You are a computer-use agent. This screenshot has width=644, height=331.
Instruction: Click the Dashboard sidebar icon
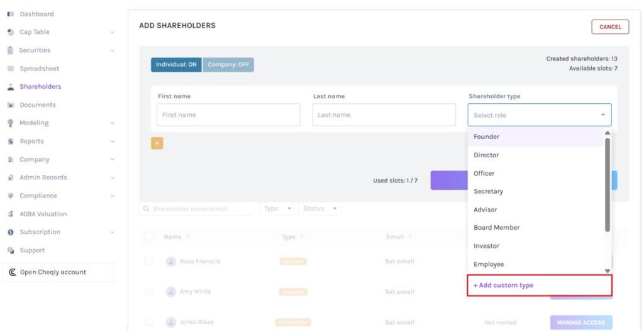click(x=11, y=14)
